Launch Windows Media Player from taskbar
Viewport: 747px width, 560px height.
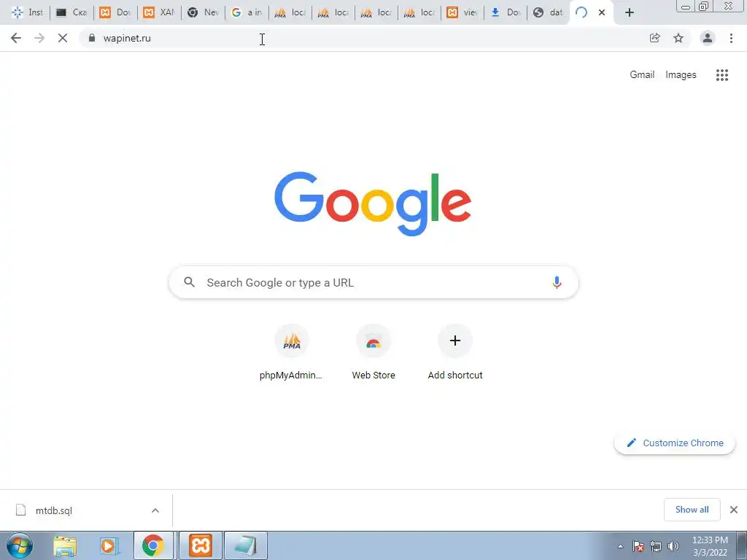[x=109, y=545]
